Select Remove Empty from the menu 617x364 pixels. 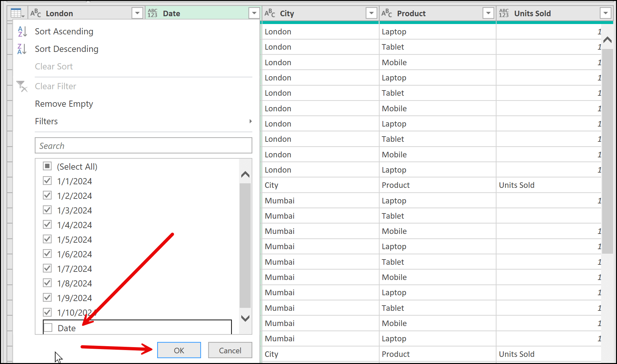[x=64, y=104]
